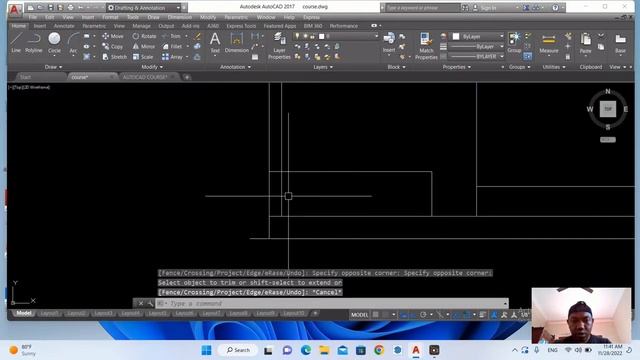Expand the Layers panel
Image resolution: width=640 pixels, height=360 pixels.
[323, 67]
